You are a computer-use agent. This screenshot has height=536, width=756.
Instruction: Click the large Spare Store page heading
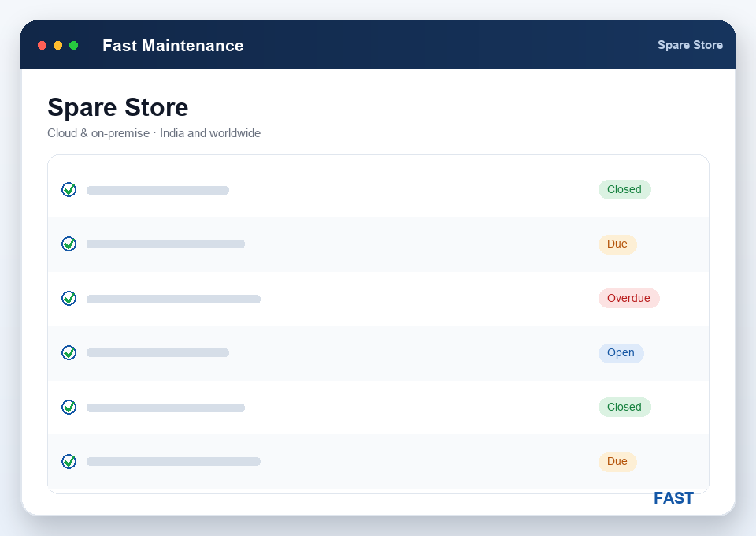pos(117,107)
